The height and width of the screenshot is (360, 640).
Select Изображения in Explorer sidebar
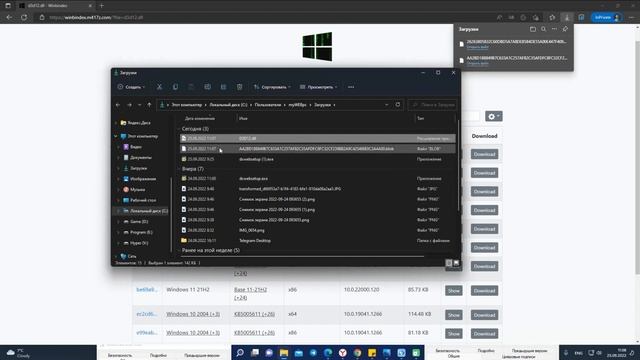[143, 179]
